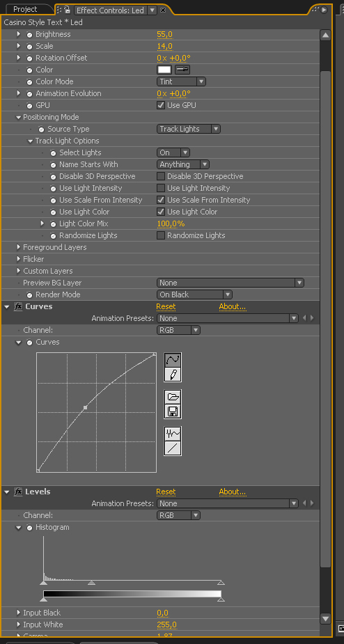Uncheck Use Scale From Intensity
The width and height of the screenshot is (344, 644).
pos(161,200)
